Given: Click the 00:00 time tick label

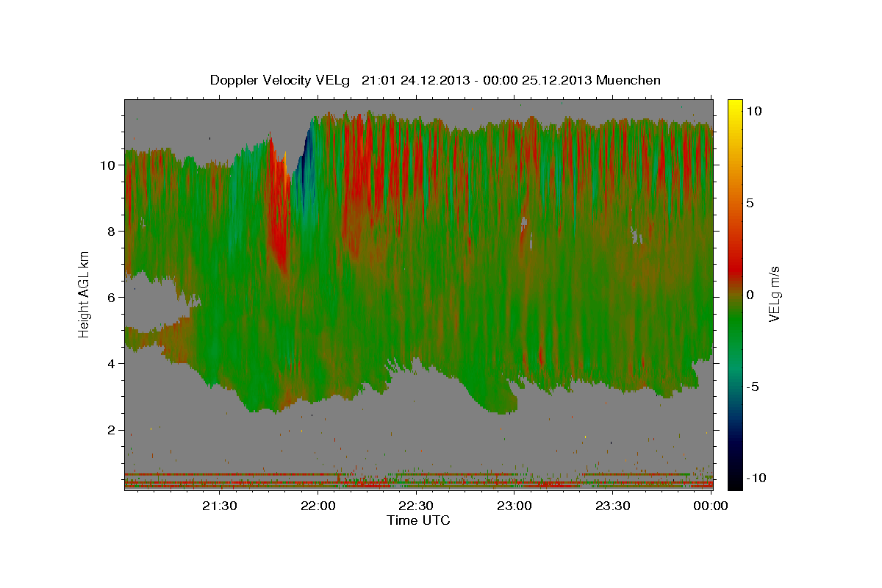Looking at the screenshot, I should [711, 506].
